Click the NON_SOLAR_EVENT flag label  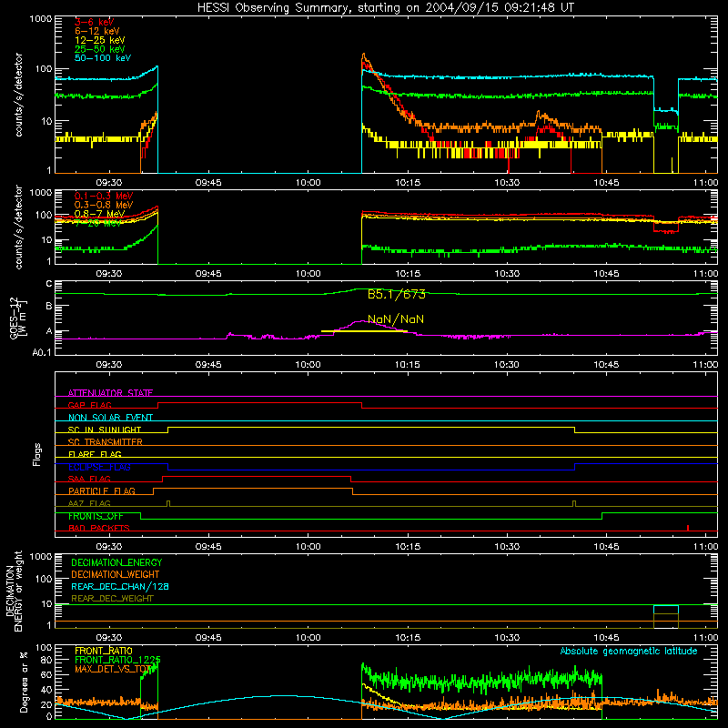pos(110,418)
